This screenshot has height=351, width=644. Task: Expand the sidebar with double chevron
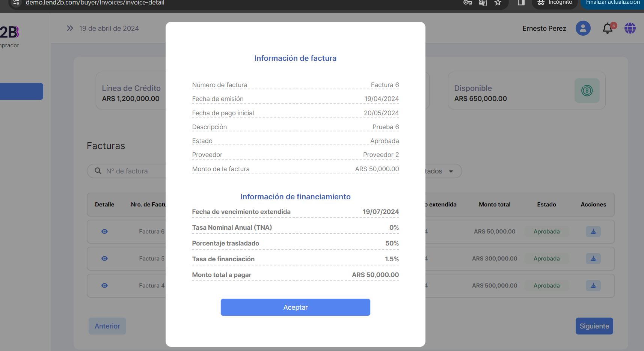coord(70,28)
